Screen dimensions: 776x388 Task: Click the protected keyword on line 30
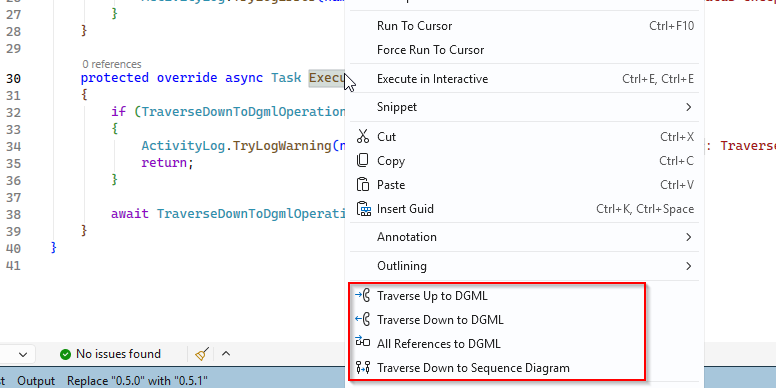click(x=115, y=78)
